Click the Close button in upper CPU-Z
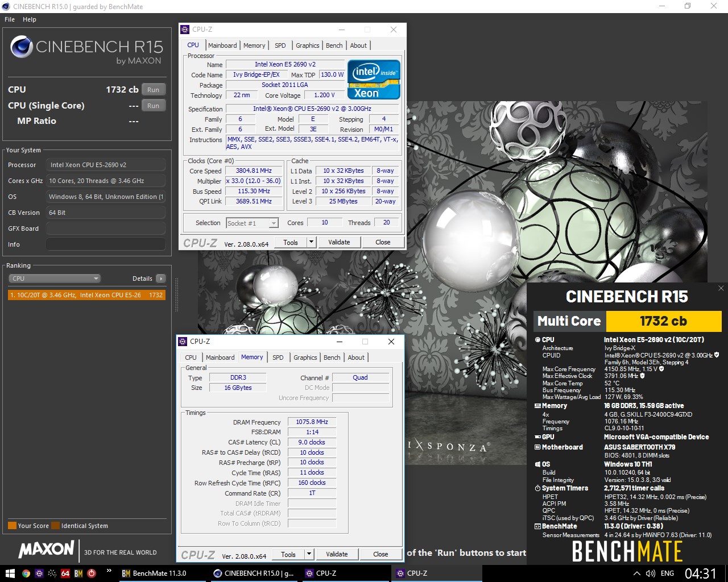Screen dimensions: 728x582 tap(383, 242)
